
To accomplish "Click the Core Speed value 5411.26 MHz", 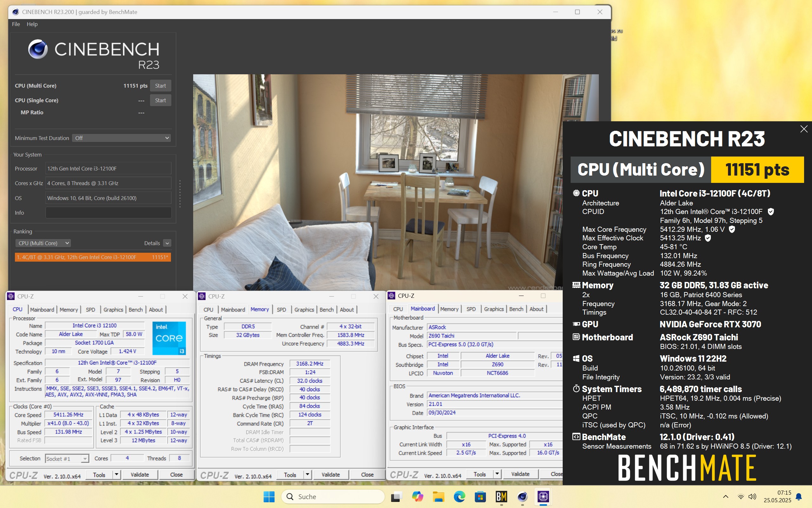I will [x=68, y=415].
